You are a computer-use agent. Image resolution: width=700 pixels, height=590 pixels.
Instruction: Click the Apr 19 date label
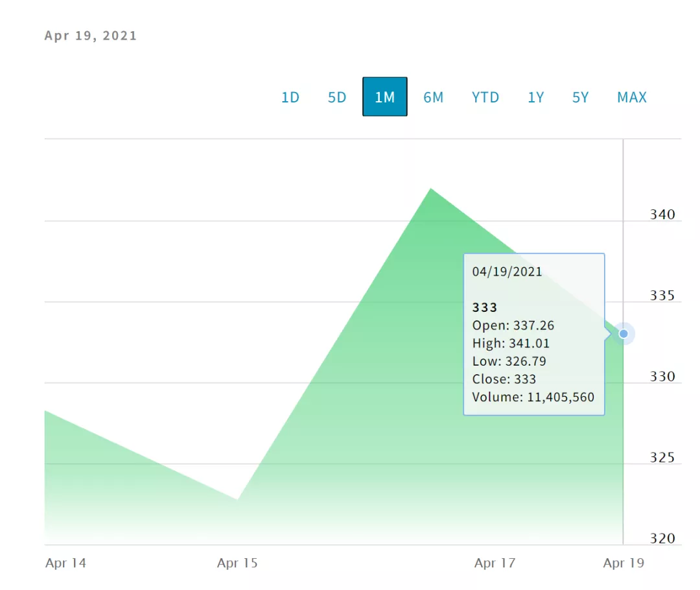pyautogui.click(x=624, y=563)
